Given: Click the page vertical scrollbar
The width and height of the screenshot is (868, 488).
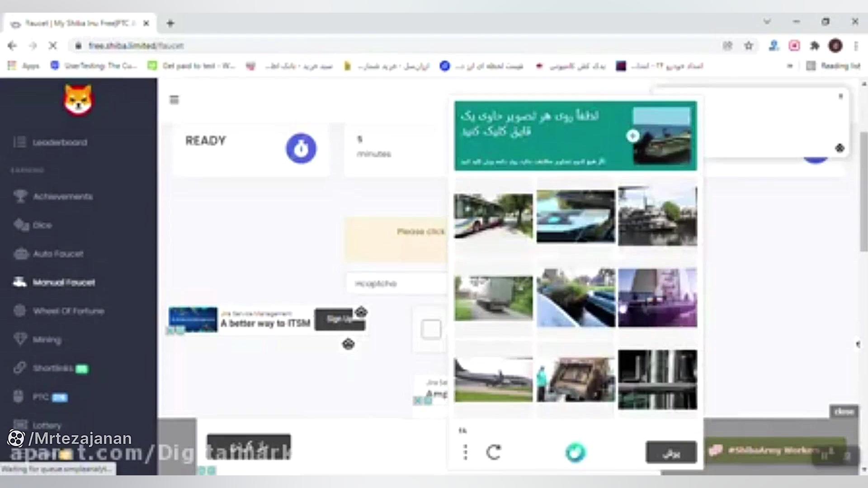Looking at the screenshot, I should click(x=864, y=192).
